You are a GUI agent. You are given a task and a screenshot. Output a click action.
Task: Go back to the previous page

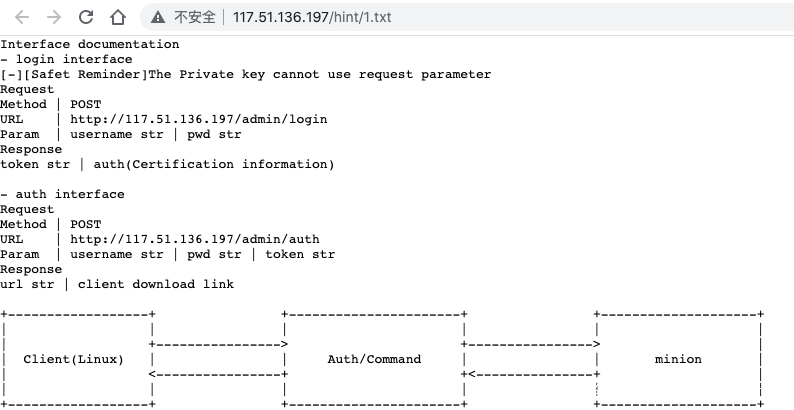[22, 17]
